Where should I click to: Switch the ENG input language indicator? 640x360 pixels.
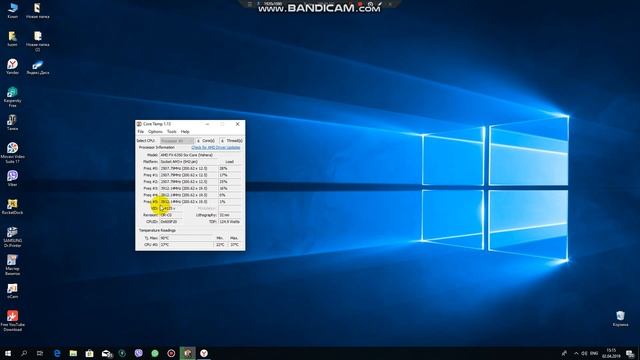click(x=594, y=353)
